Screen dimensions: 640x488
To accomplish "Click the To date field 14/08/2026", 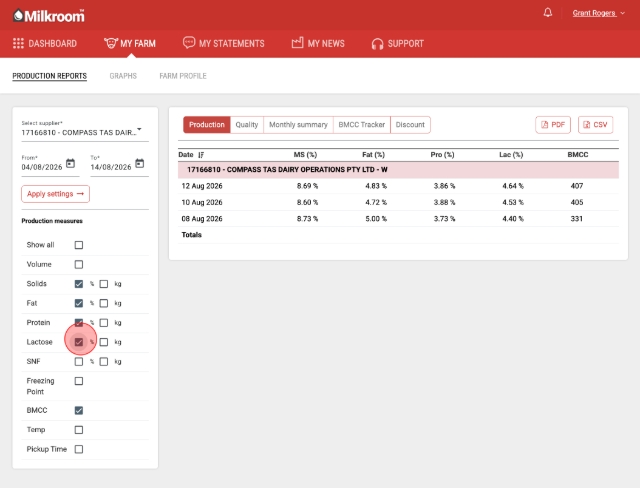I will point(111,167).
